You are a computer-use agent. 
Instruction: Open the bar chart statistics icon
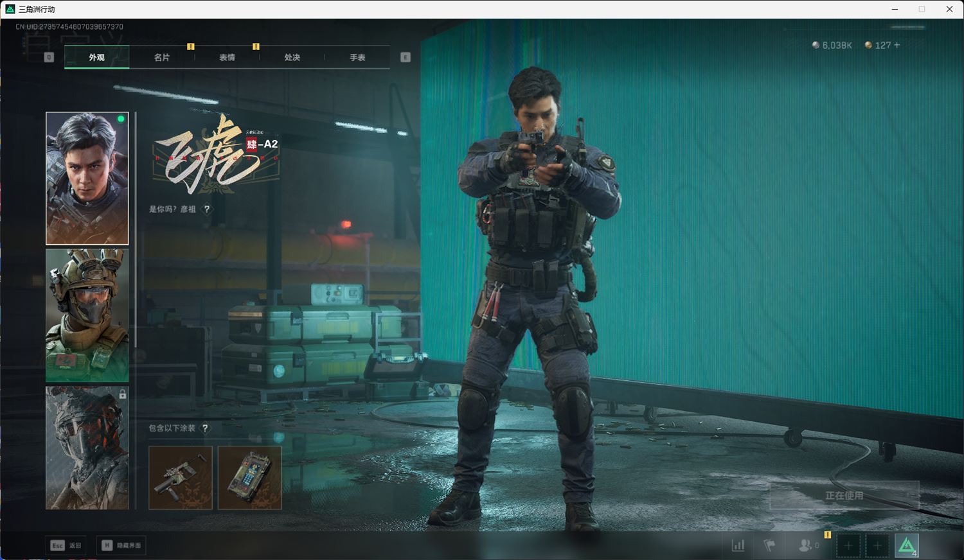(738, 545)
